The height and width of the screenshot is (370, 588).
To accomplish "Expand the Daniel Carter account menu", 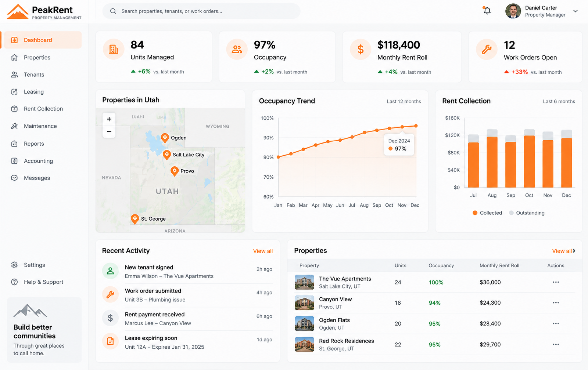I will tap(576, 11).
